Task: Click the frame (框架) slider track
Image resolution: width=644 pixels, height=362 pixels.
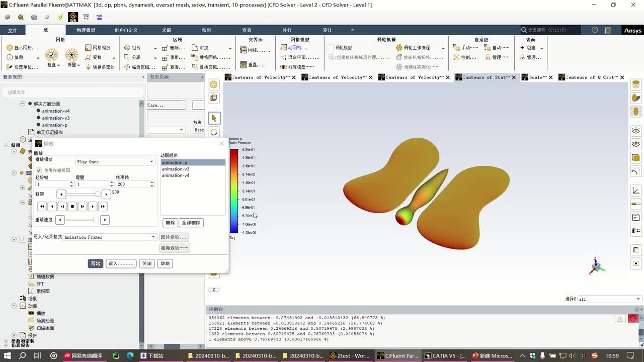Action: click(84, 194)
